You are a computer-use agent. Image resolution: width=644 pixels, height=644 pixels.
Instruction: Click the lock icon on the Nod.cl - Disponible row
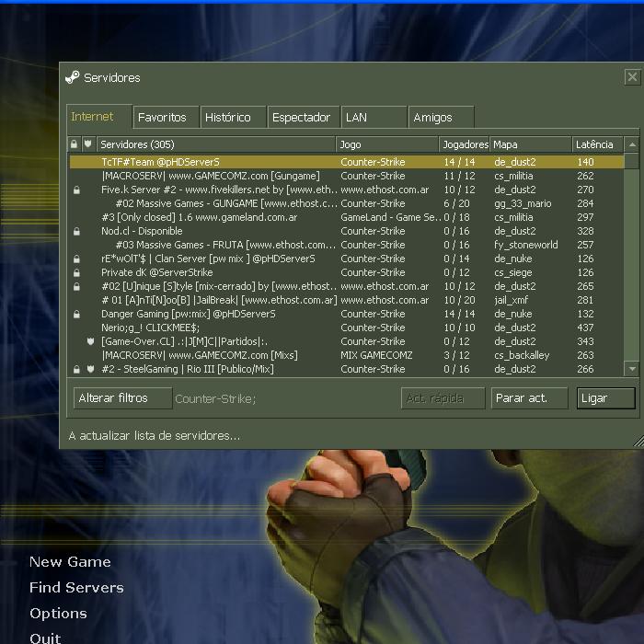click(75, 232)
